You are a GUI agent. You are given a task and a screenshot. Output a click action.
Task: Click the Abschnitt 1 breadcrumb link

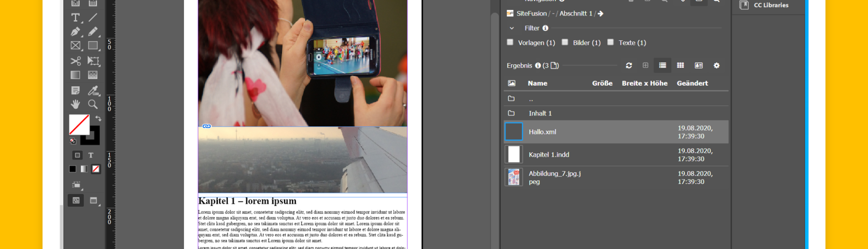pyautogui.click(x=576, y=14)
